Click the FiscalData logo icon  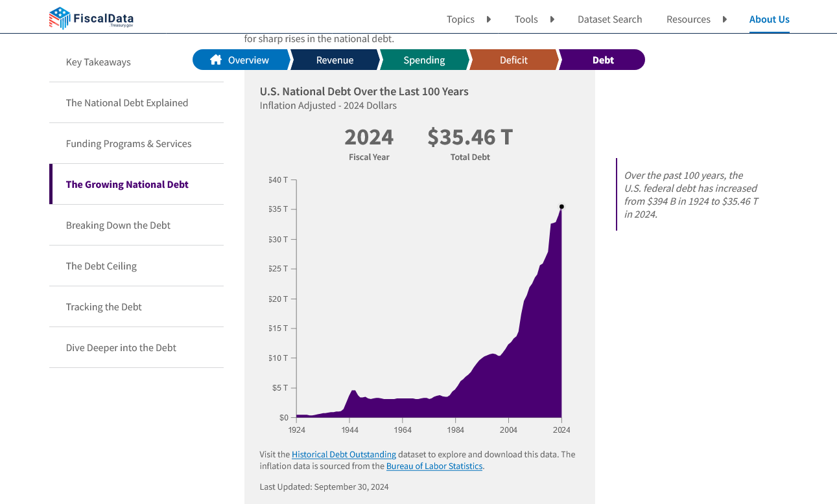pos(60,18)
